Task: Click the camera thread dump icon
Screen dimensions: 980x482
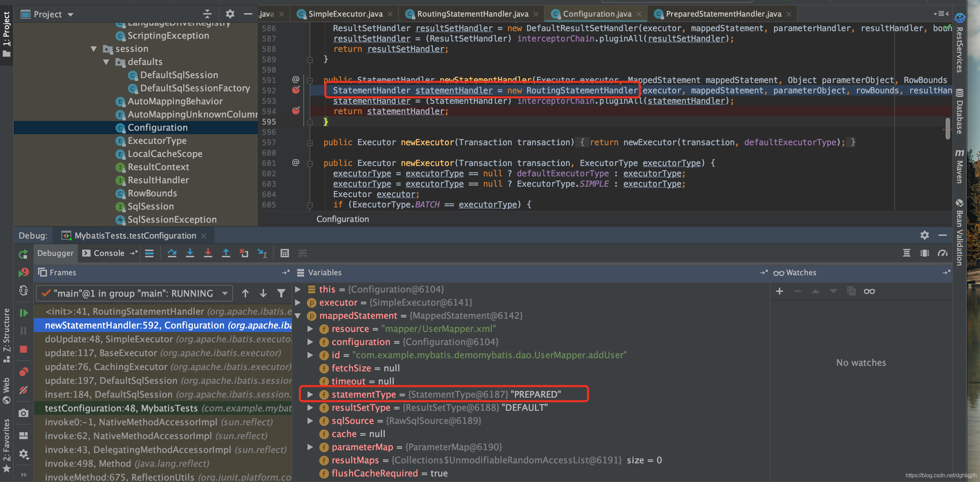Action: [x=23, y=413]
